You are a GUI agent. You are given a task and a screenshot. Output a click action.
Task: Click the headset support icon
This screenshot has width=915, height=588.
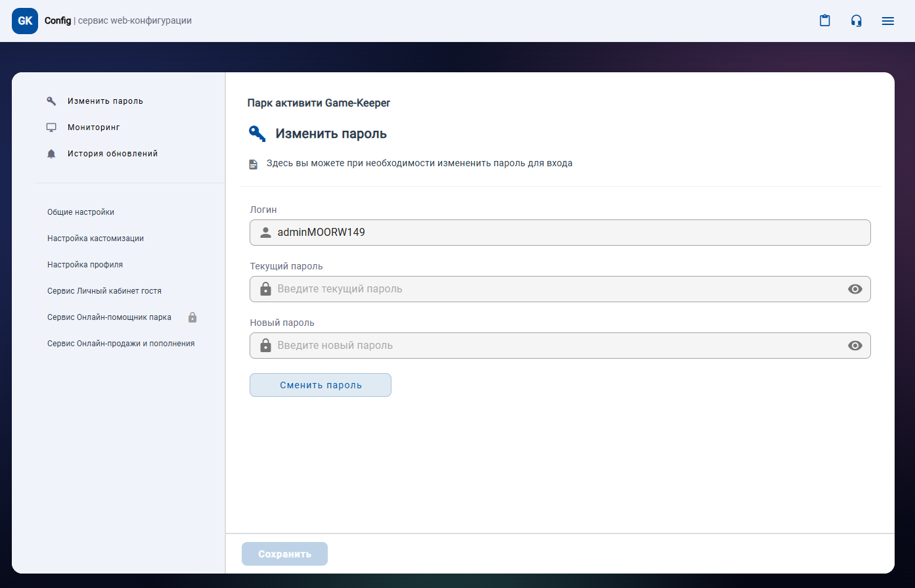(x=857, y=21)
